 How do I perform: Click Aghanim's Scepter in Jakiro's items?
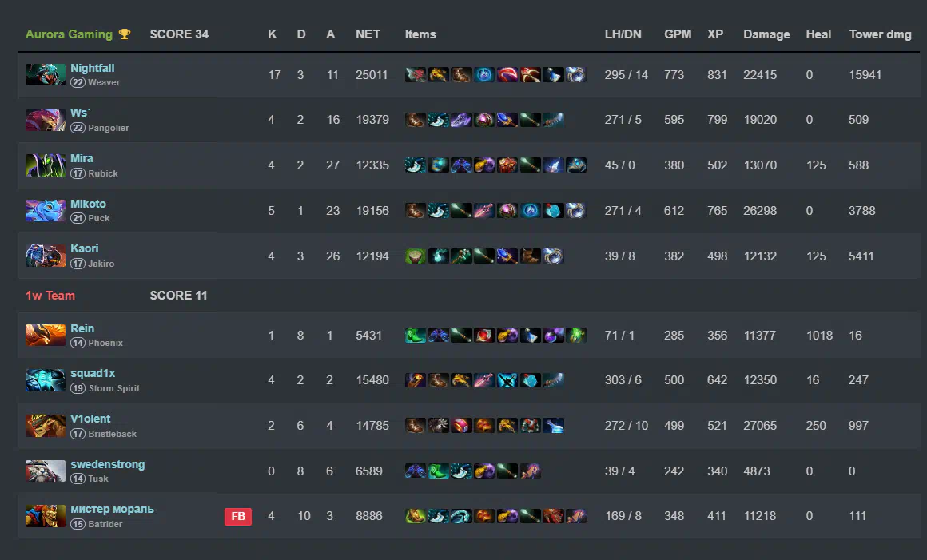(507, 256)
